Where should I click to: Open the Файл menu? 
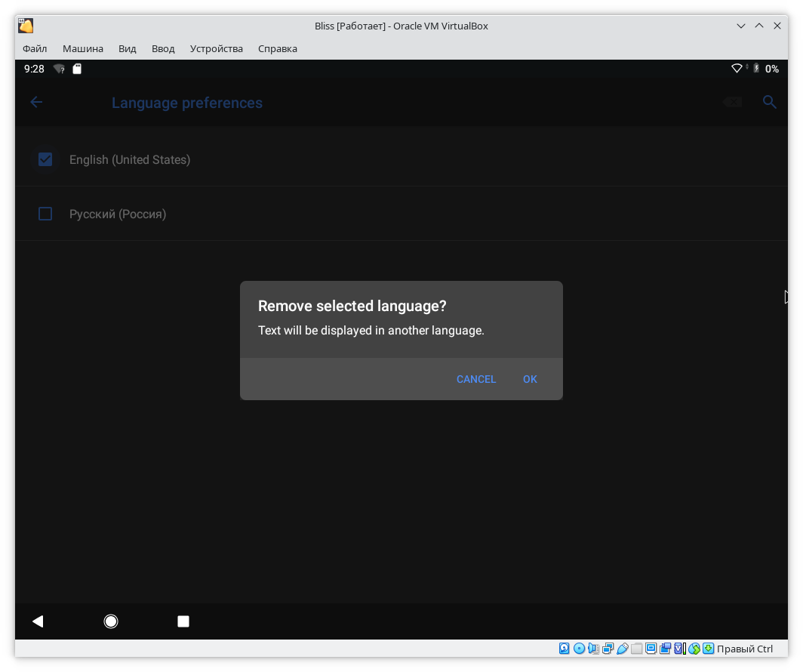pos(35,48)
